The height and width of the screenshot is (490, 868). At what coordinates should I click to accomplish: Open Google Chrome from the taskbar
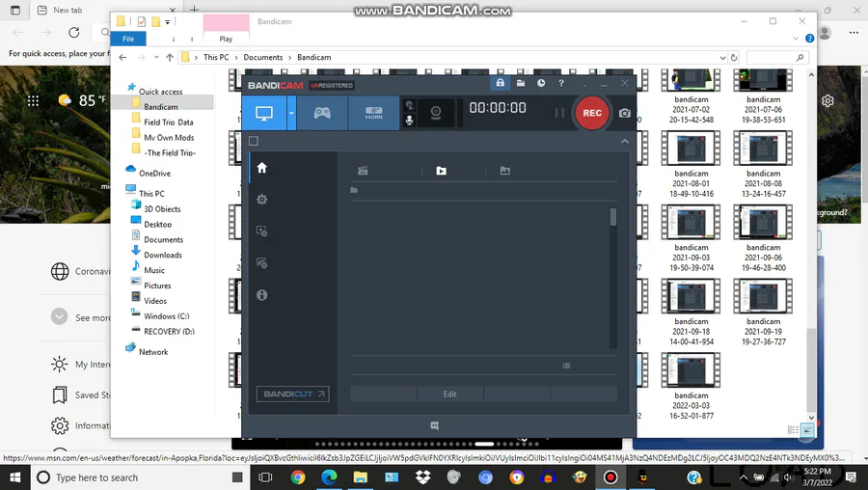298,477
